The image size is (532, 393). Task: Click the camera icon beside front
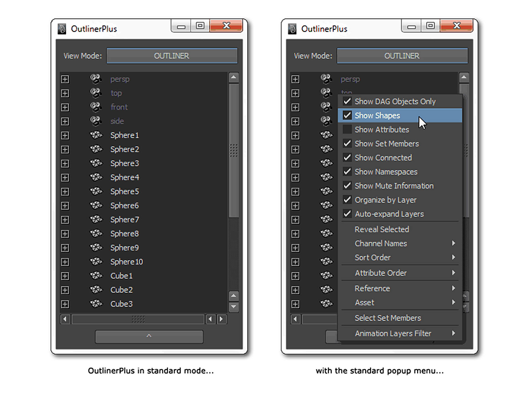point(96,107)
